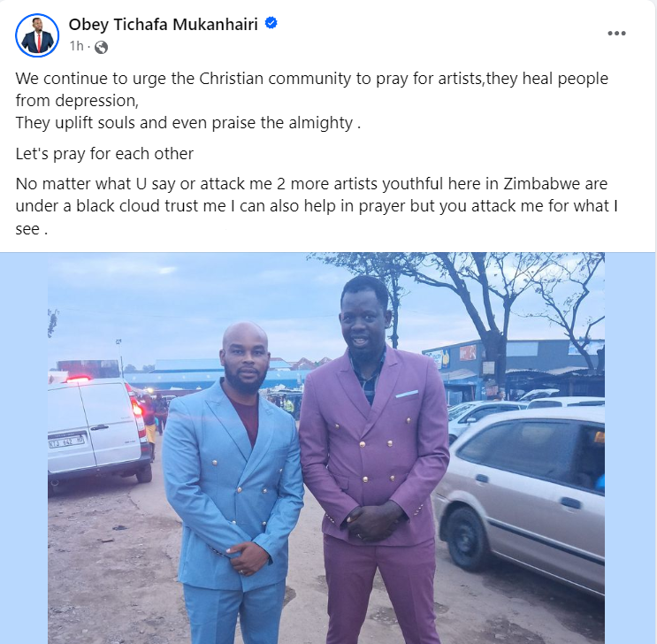The height and width of the screenshot is (644, 657).
Task: Click the light-blue padding left of photo
Action: click(24, 448)
